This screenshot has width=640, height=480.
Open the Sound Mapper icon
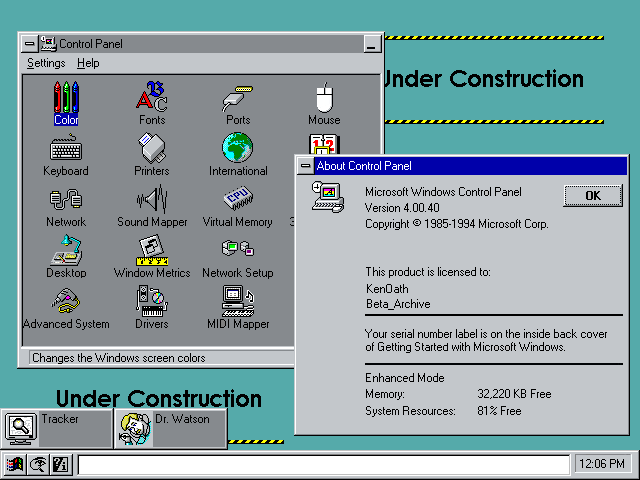pyautogui.click(x=152, y=201)
